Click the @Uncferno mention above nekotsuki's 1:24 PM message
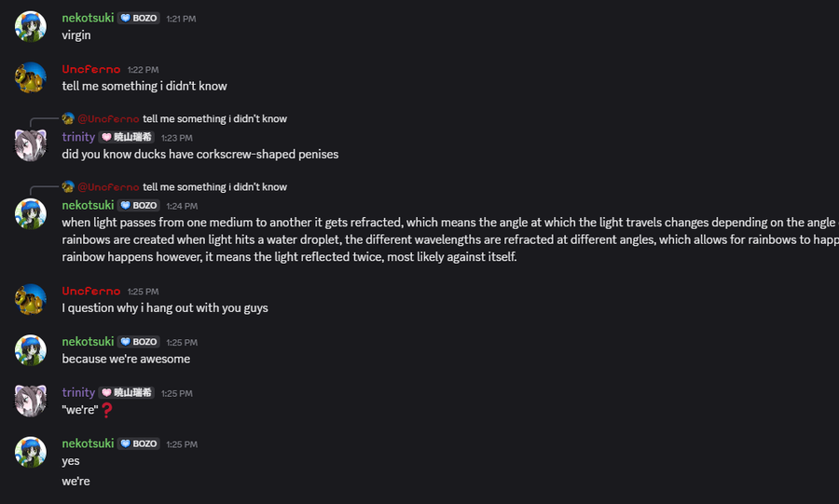The image size is (839, 504). [108, 187]
